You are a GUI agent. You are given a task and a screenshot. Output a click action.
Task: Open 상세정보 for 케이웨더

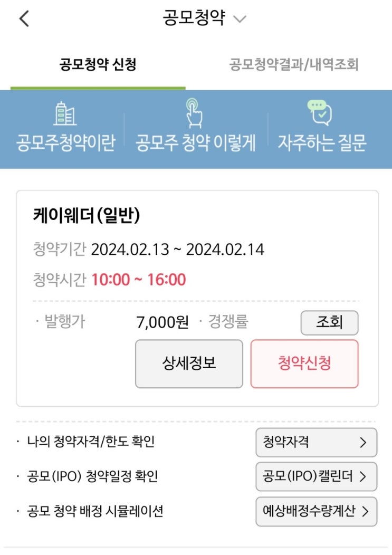click(189, 364)
